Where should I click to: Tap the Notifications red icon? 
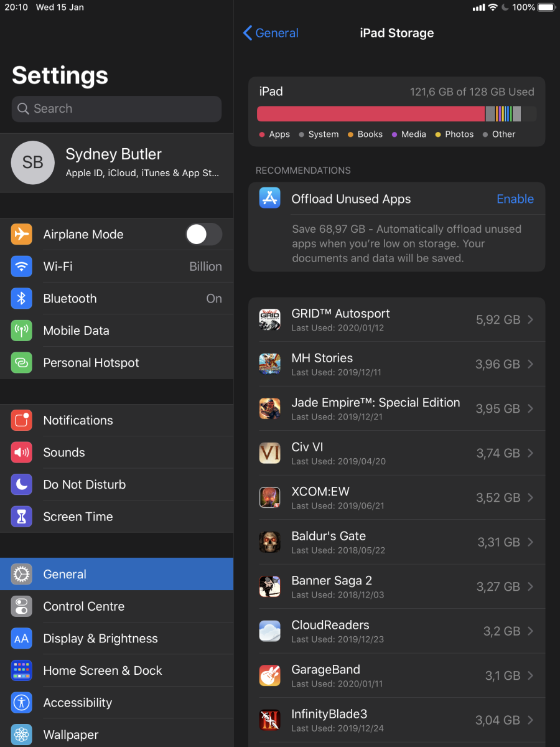tap(21, 420)
